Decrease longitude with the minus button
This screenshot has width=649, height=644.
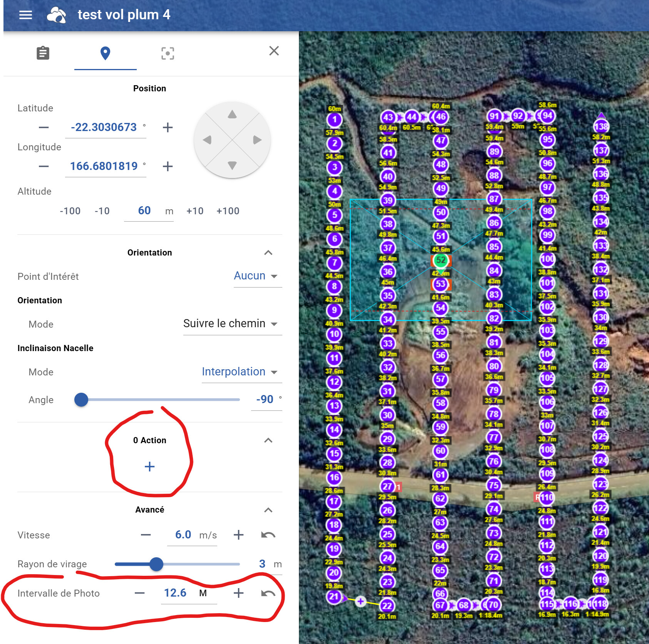coord(44,166)
